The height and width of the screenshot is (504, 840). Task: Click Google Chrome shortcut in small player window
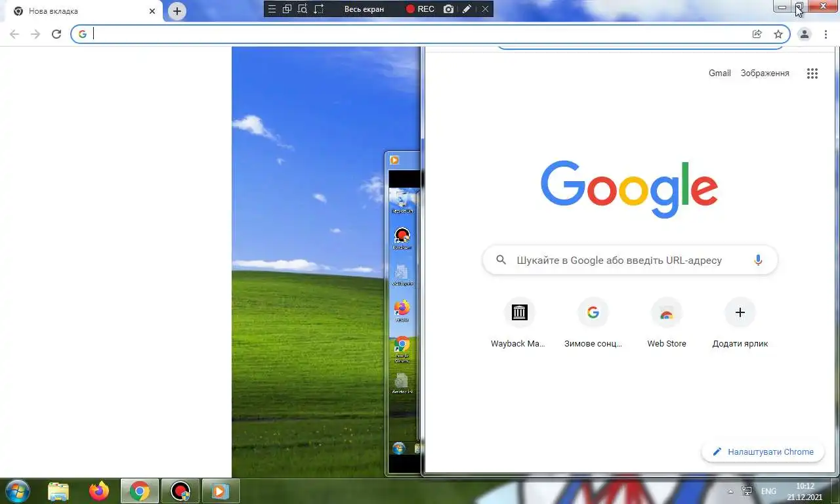coord(402,348)
